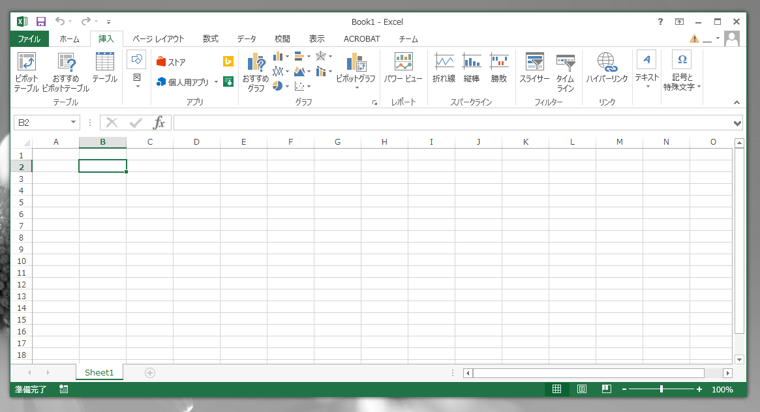Image resolution: width=760 pixels, height=412 pixels.
Task: Switch to the 表示 tab
Action: (x=317, y=39)
